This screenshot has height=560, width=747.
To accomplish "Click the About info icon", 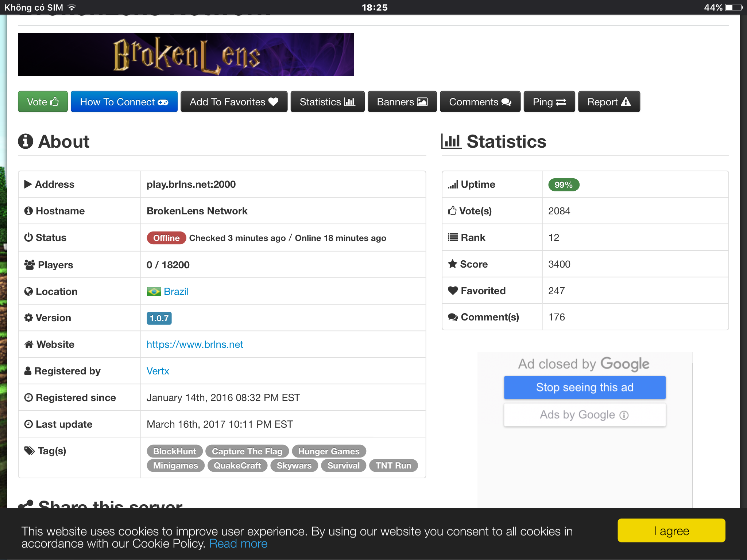I will (x=26, y=141).
